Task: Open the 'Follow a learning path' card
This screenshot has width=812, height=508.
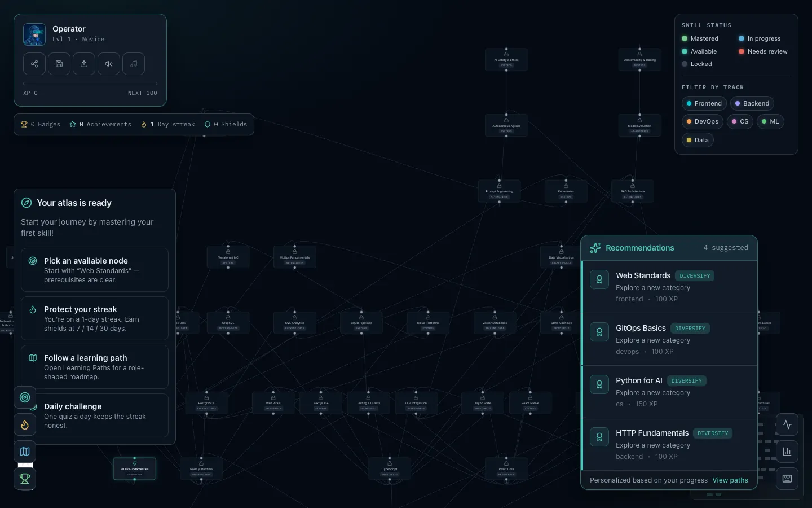Action: point(95,367)
